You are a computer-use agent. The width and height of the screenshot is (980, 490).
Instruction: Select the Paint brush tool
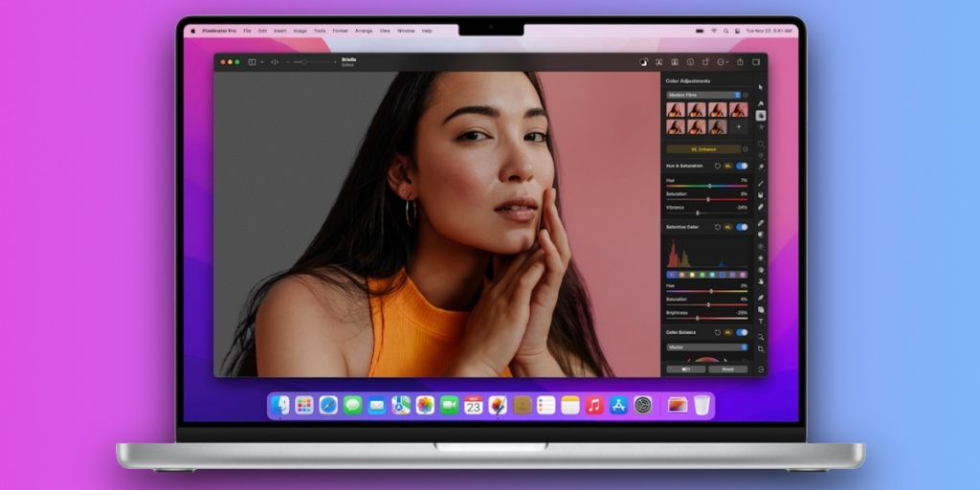(x=761, y=183)
